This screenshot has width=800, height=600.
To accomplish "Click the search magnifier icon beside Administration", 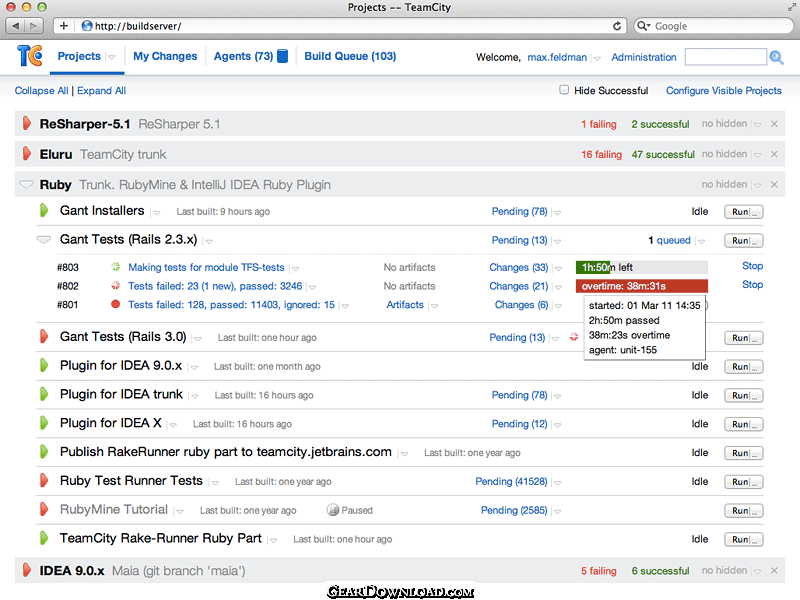I will pos(777,57).
